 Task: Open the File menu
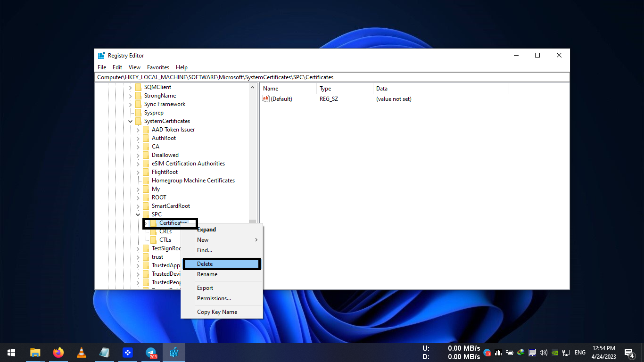tap(102, 67)
